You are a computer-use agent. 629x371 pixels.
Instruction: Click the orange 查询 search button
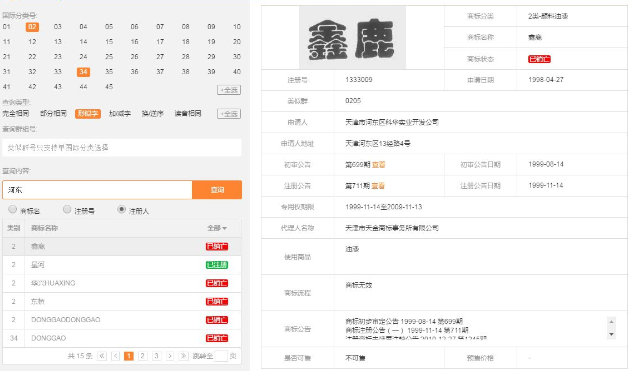point(217,190)
